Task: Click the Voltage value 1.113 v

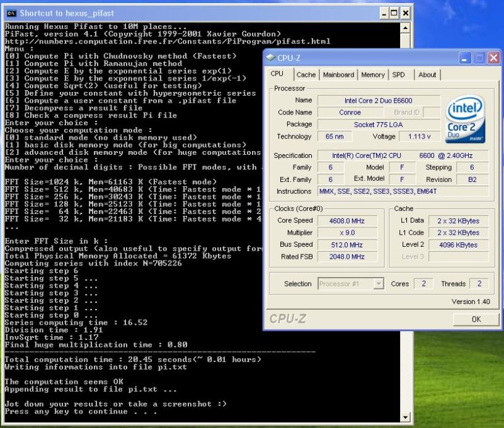Action: 419,137
